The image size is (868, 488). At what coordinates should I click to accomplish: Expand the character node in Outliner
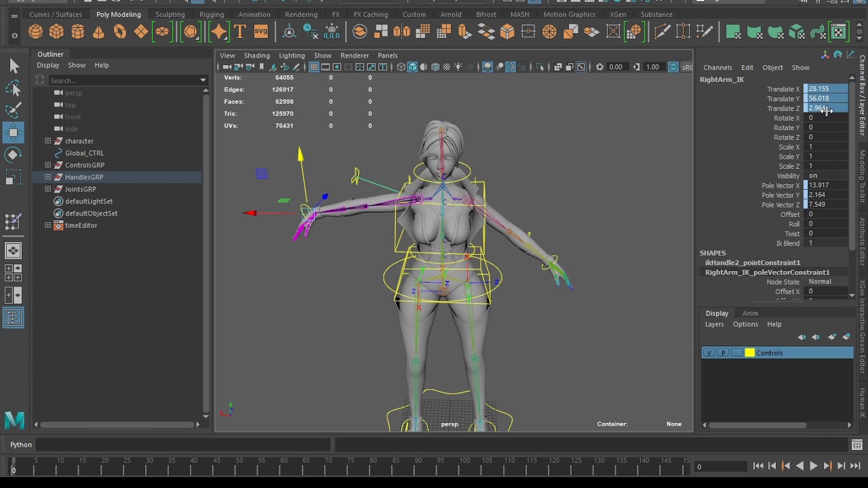[47, 141]
